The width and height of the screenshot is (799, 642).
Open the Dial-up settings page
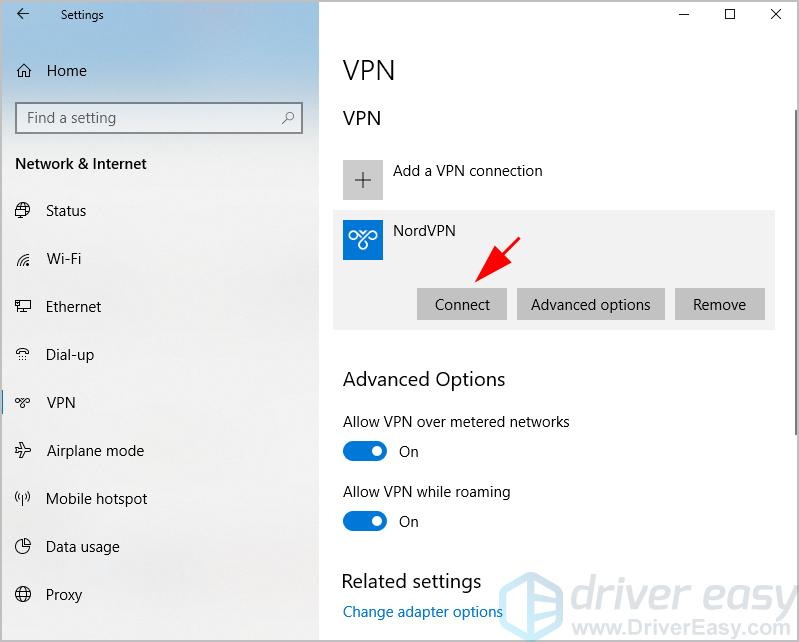coord(70,355)
